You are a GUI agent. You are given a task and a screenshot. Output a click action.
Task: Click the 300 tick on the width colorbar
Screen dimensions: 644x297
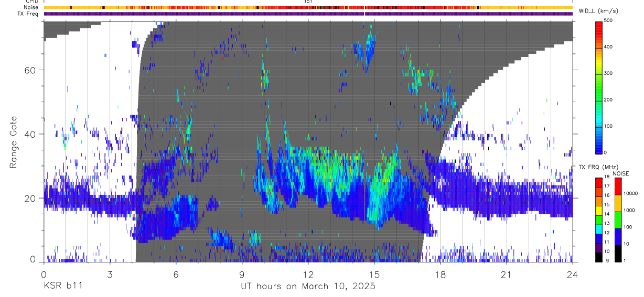(609, 73)
